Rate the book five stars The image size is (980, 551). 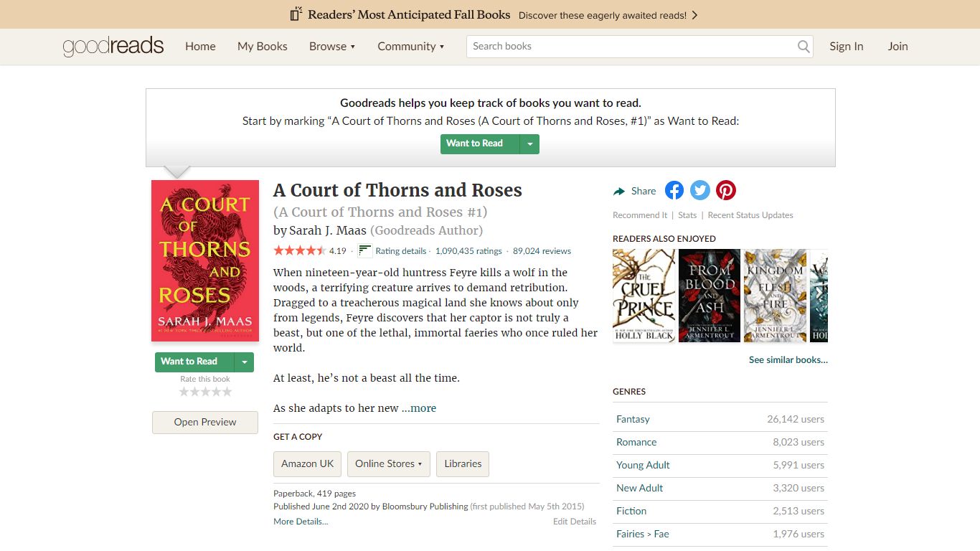[x=227, y=392]
